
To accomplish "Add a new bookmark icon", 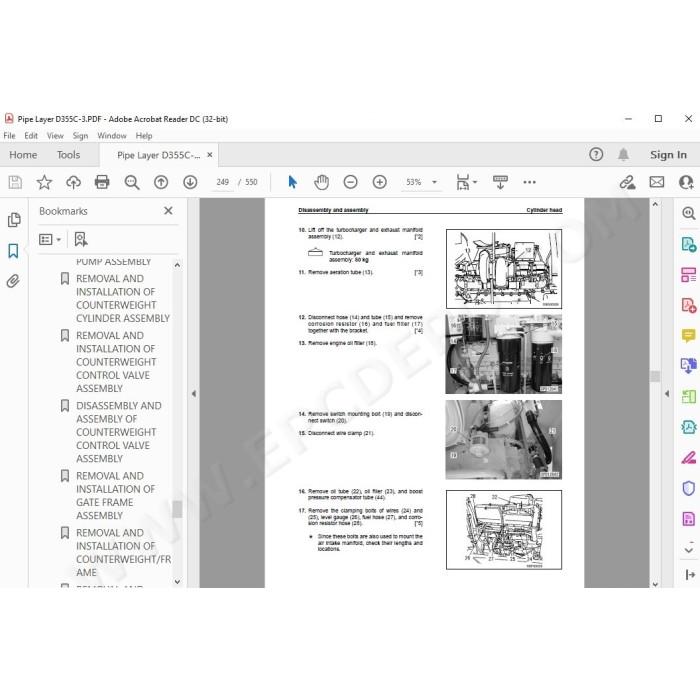I will pyautogui.click(x=81, y=239).
